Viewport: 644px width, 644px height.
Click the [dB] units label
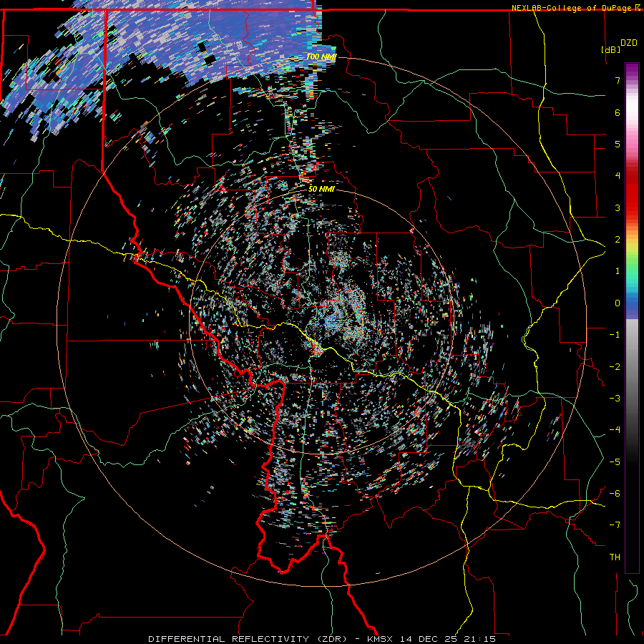tap(610, 49)
